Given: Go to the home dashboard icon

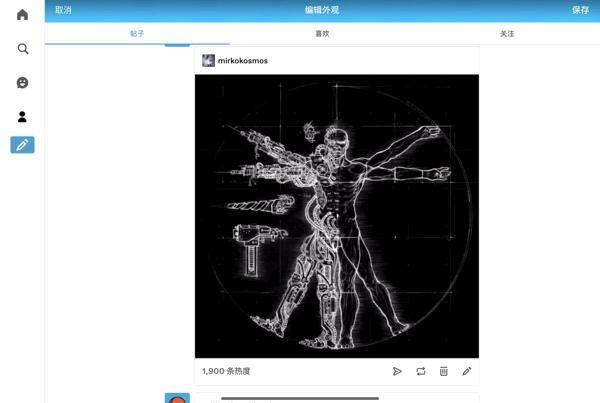Looking at the screenshot, I should (x=23, y=15).
